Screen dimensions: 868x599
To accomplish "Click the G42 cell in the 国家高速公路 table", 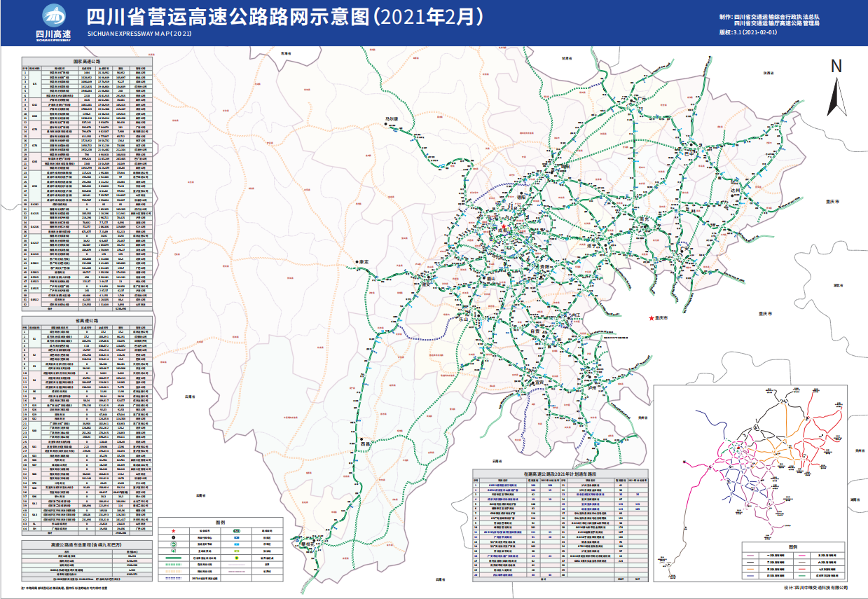I will point(35,105).
